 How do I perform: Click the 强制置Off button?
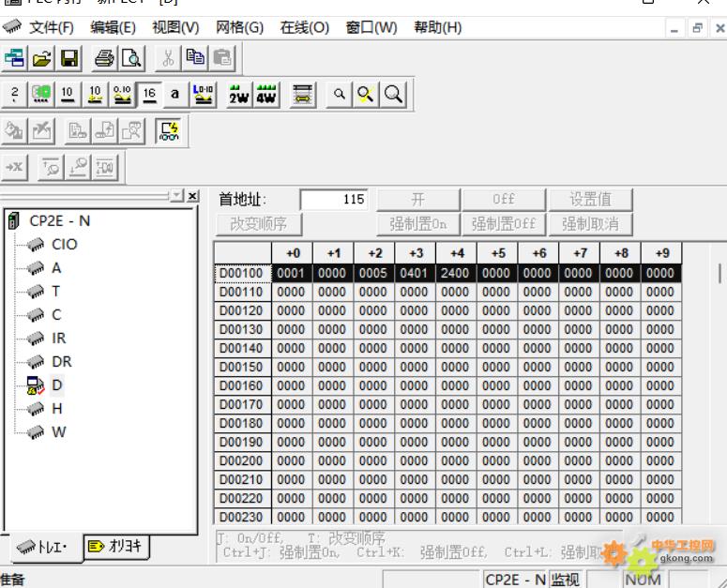pos(504,224)
